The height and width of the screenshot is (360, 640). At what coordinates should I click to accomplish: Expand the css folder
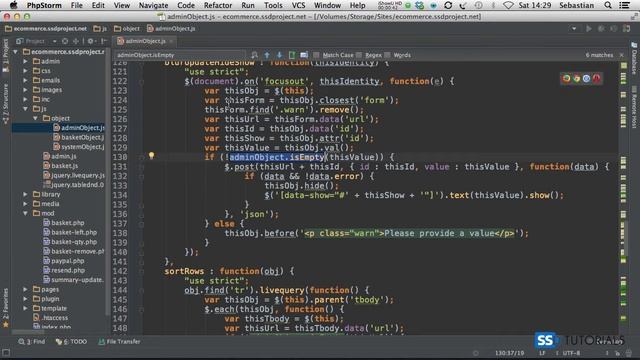tap(25, 71)
